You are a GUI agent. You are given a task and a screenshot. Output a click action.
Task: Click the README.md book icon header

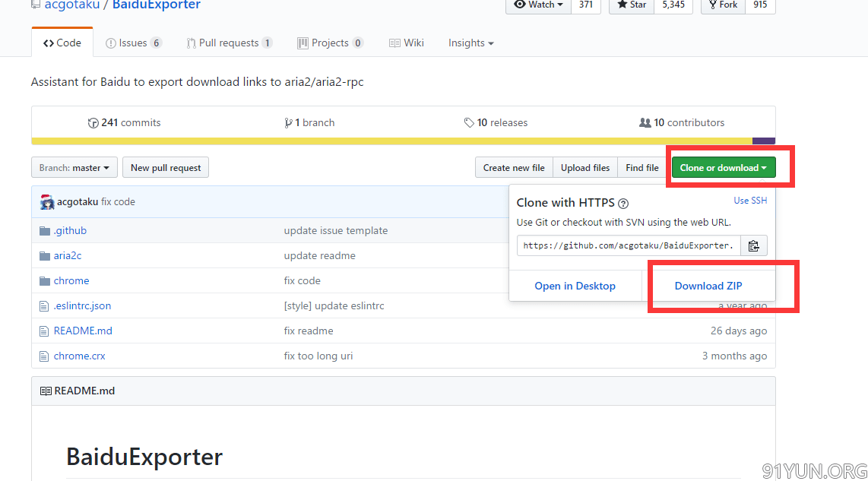pyautogui.click(x=46, y=391)
